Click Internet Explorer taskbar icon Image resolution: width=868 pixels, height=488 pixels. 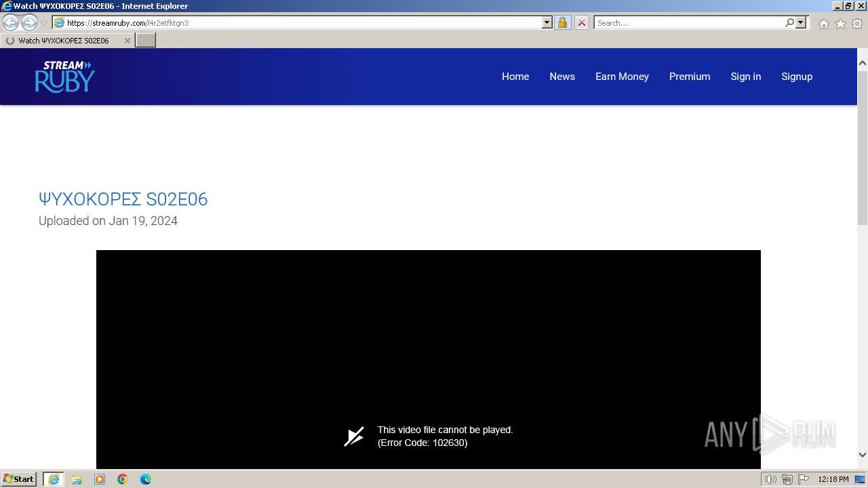click(54, 479)
